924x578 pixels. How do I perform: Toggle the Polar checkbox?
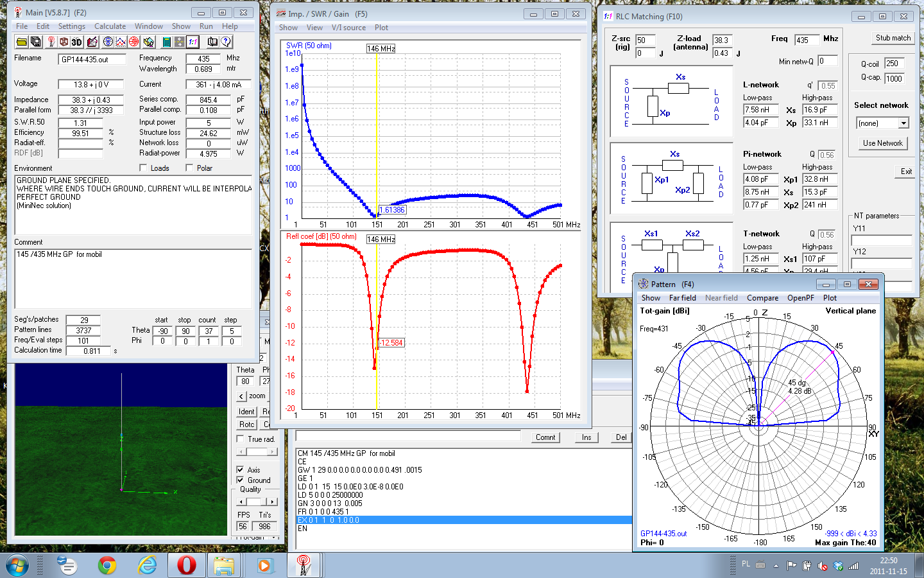point(189,168)
